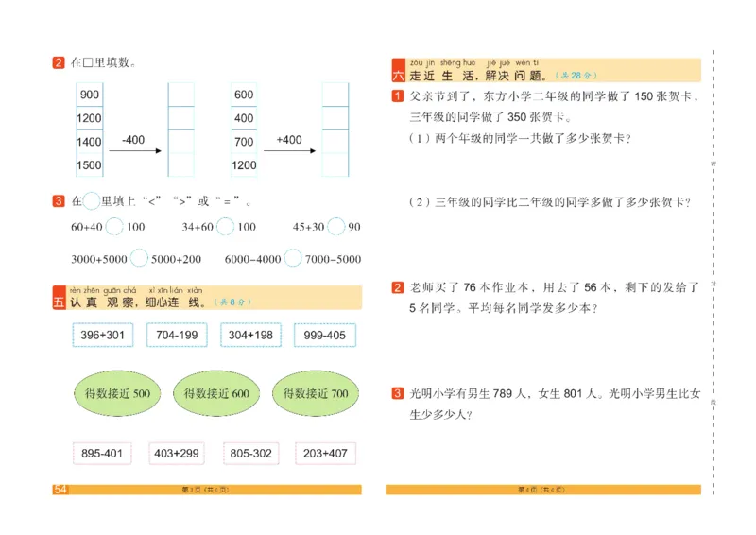Viewport: 756px width, 535px height.
Task: Click the 1200 cell below 700
Action: [244, 165]
